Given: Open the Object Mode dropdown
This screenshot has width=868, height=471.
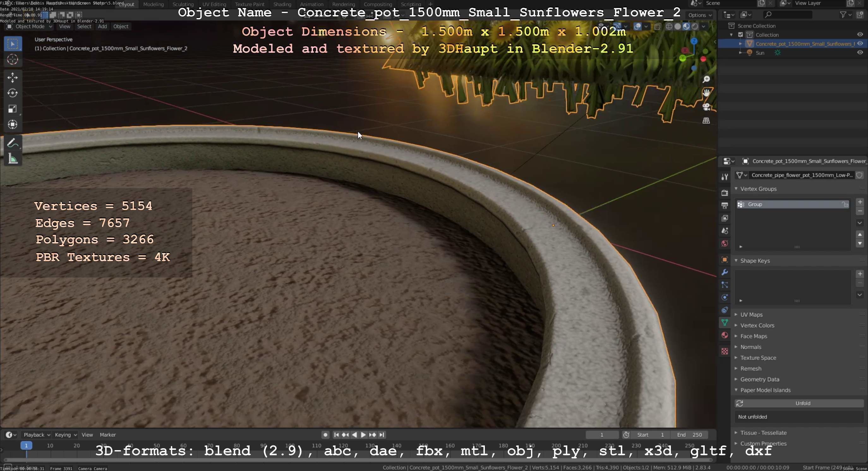Looking at the screenshot, I should click(x=29, y=27).
